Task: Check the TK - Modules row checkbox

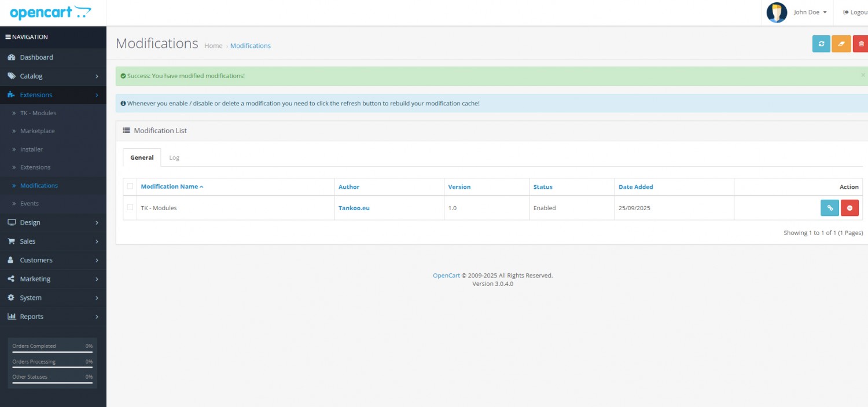Action: click(130, 207)
